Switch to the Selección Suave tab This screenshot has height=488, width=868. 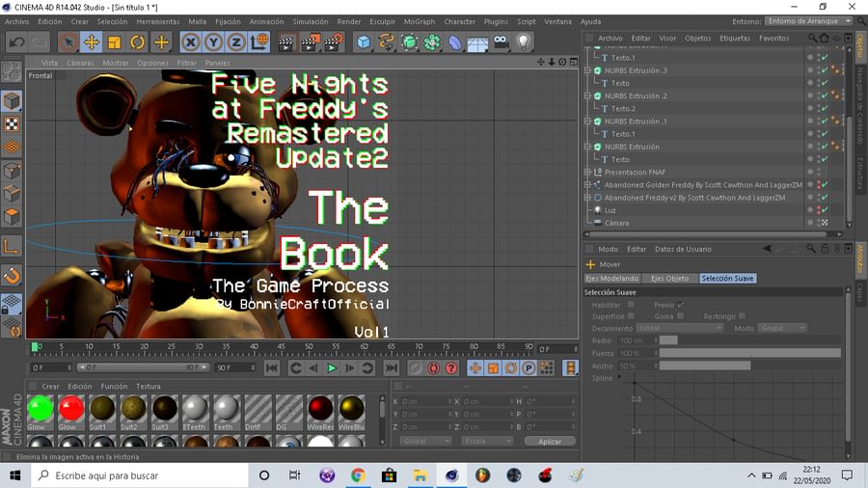(x=727, y=279)
